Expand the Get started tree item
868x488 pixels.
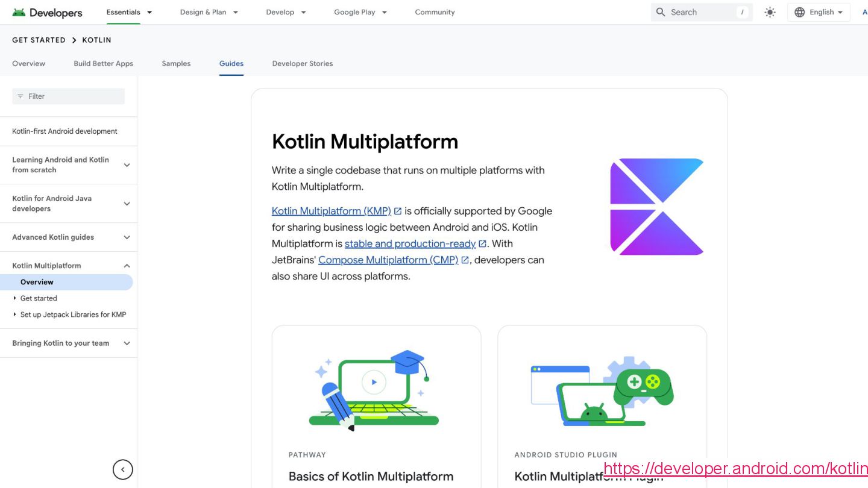[x=15, y=298]
